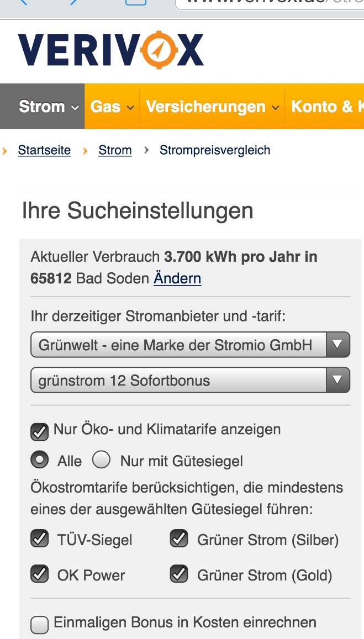Image resolution: width=364 pixels, height=639 pixels.
Task: Toggle 'Nur Öko- und Klimatarife anzeigen' checkbox
Action: [40, 432]
